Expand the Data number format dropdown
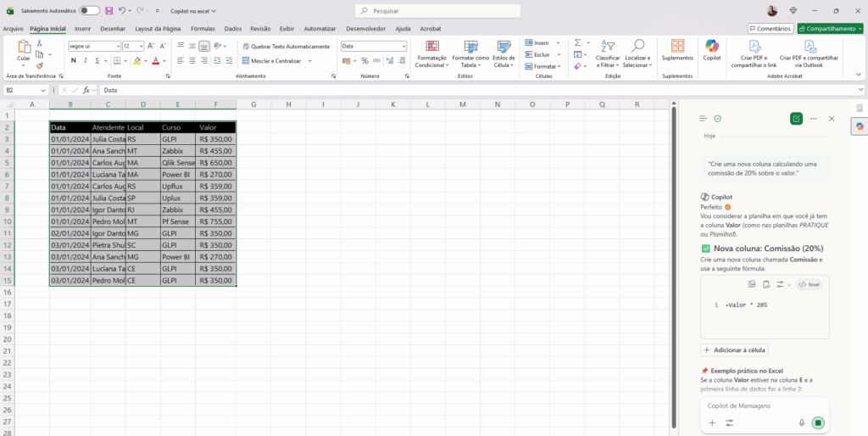 (403, 46)
